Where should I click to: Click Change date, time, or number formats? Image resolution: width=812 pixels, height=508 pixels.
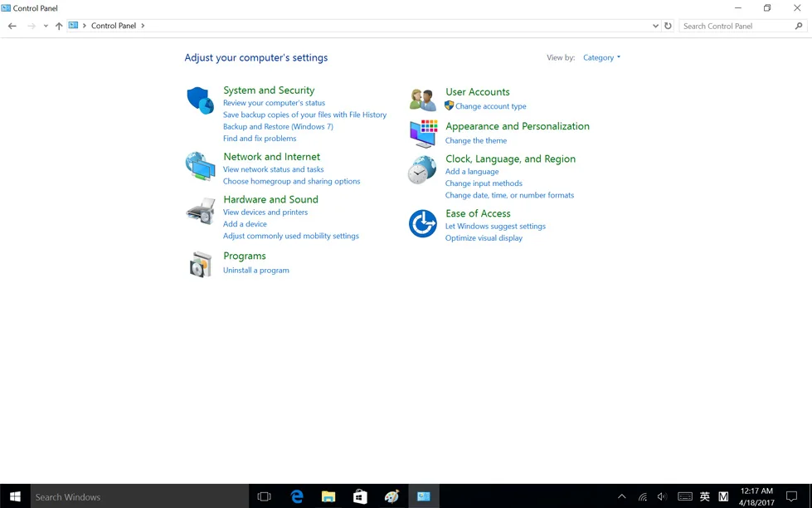coord(509,195)
